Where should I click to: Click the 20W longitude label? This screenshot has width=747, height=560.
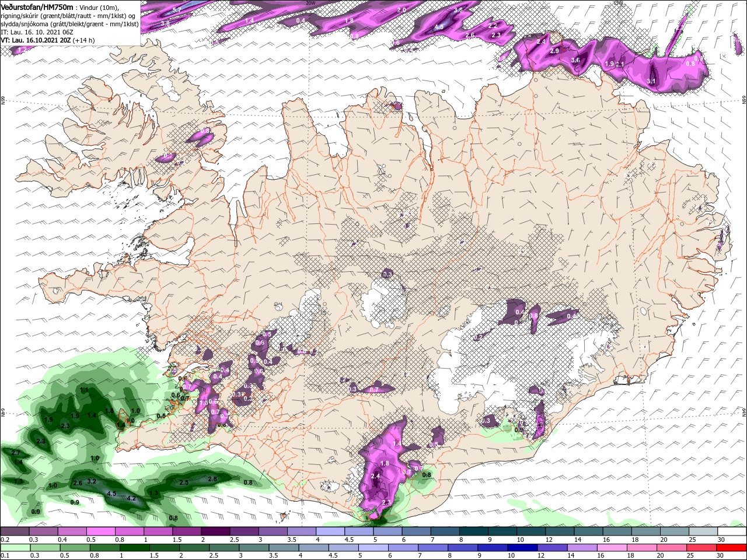click(310, 3)
